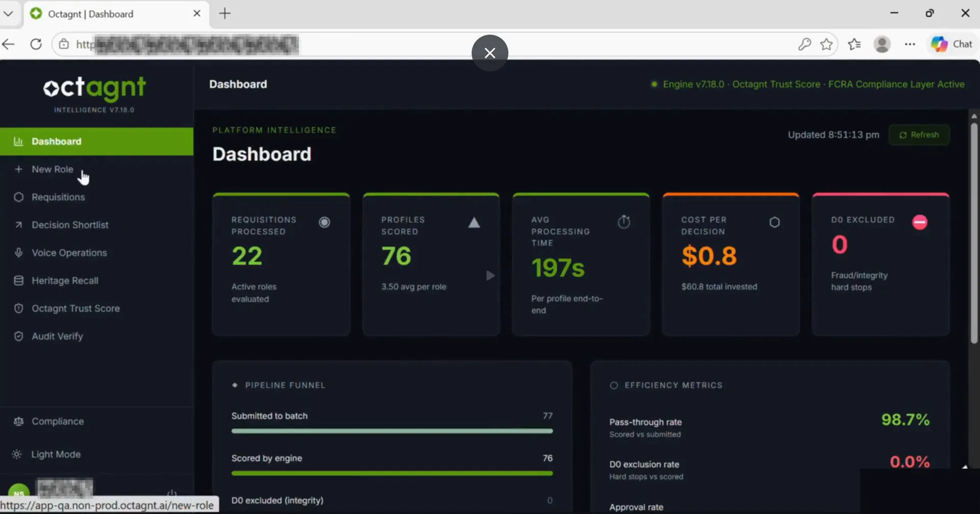Click the site info lock icon
The height and width of the screenshot is (514, 980).
[x=64, y=44]
